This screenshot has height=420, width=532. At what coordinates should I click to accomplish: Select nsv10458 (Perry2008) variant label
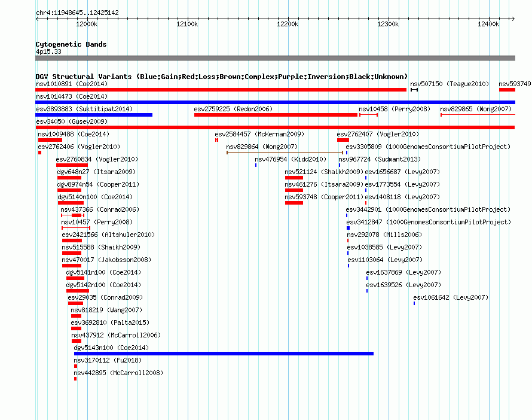click(395, 109)
